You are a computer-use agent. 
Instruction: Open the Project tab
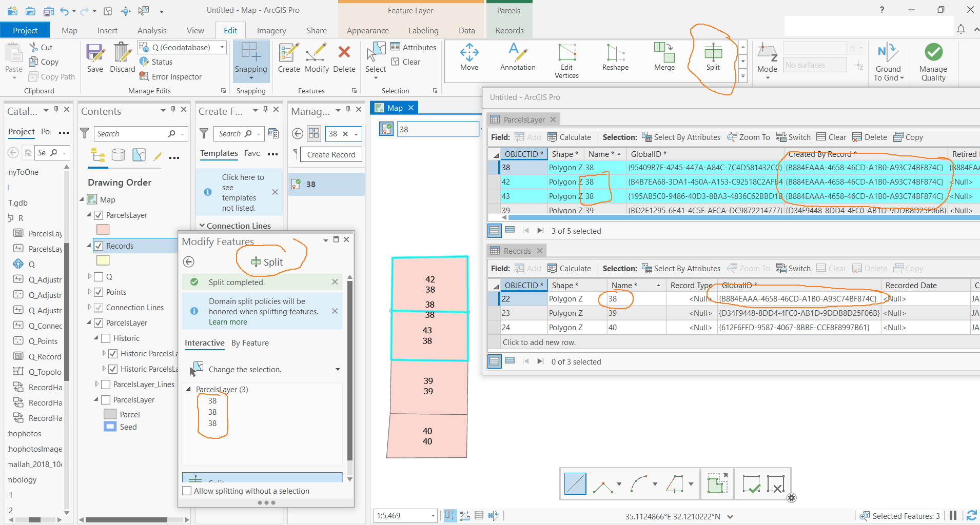[25, 30]
